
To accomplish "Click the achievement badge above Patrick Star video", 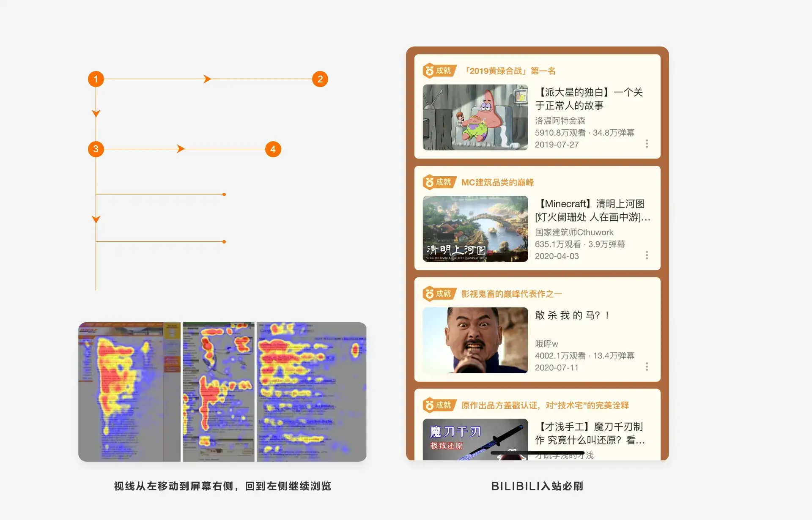I will pos(439,71).
